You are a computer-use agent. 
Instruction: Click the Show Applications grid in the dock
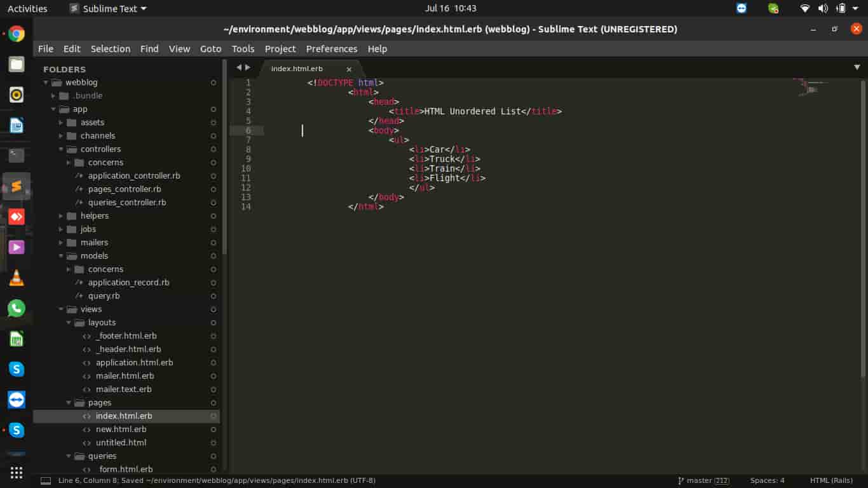[16, 472]
